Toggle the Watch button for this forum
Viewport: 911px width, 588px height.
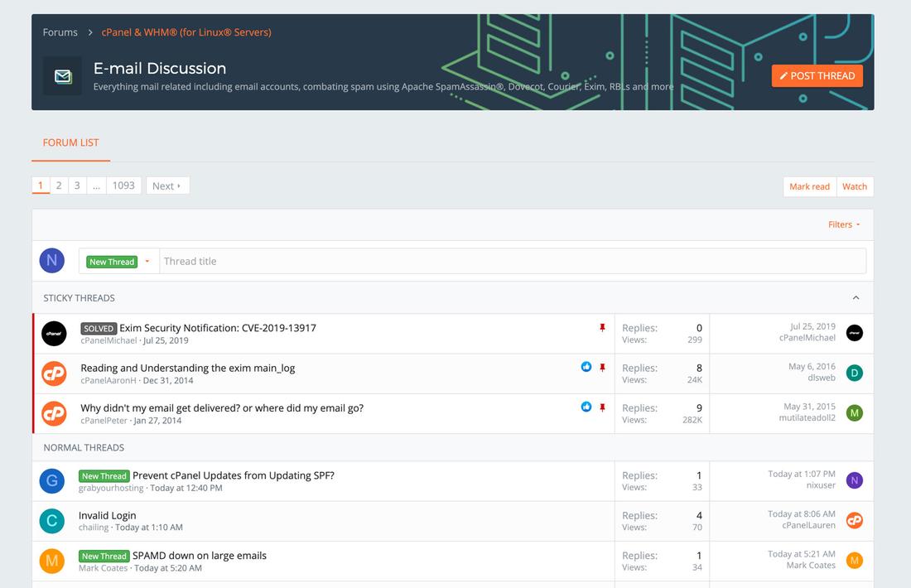click(855, 186)
